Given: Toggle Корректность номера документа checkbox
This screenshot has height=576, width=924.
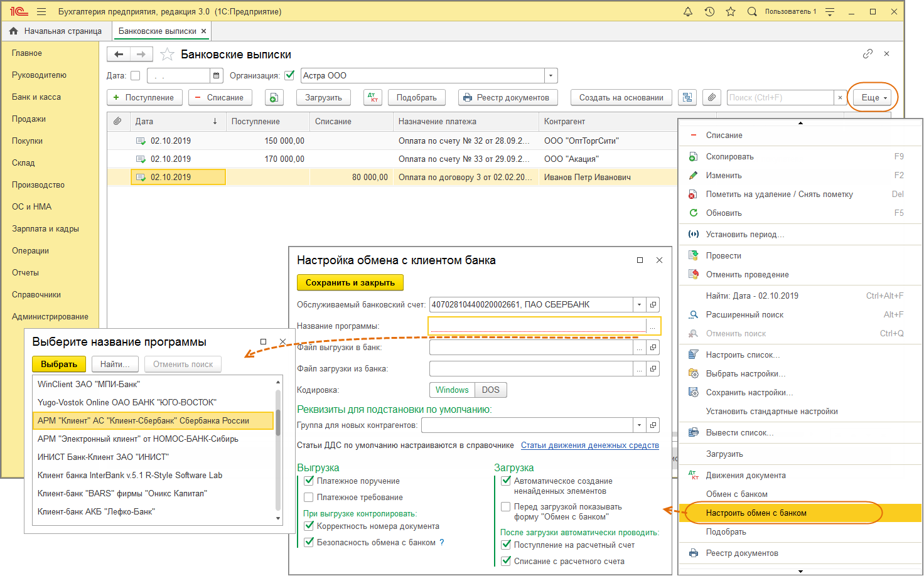Looking at the screenshot, I should pos(309,526).
